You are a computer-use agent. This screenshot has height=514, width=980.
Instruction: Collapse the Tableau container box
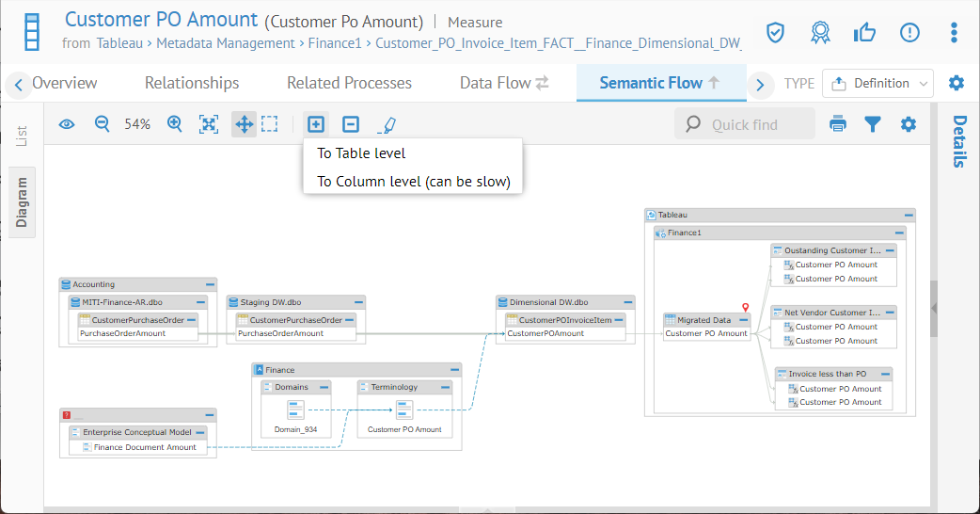click(x=907, y=215)
